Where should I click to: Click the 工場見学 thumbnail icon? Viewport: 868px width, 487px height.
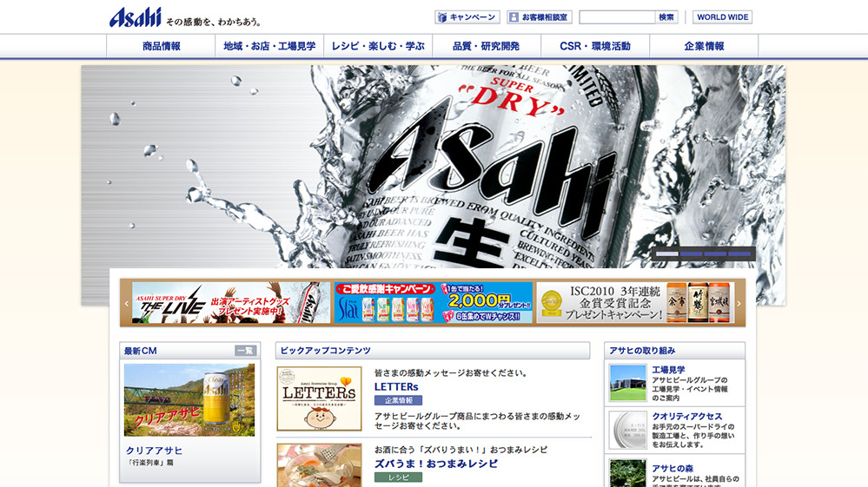pyautogui.click(x=627, y=383)
